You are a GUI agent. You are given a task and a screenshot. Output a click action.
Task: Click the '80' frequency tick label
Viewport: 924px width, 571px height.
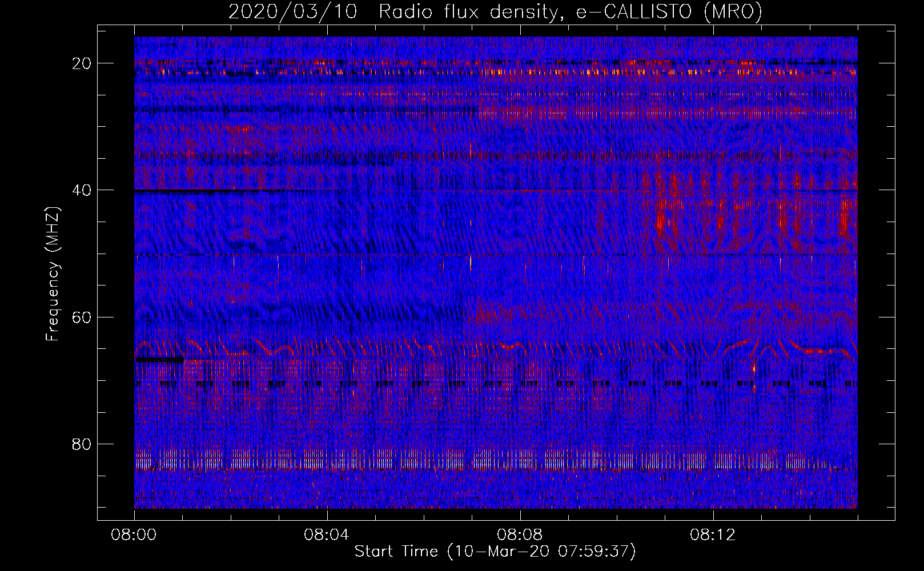point(82,444)
